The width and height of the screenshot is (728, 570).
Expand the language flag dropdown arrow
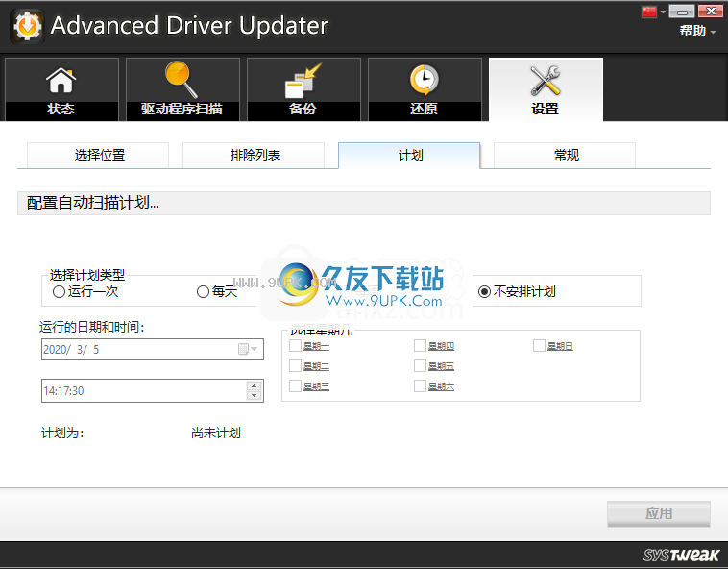(x=663, y=12)
